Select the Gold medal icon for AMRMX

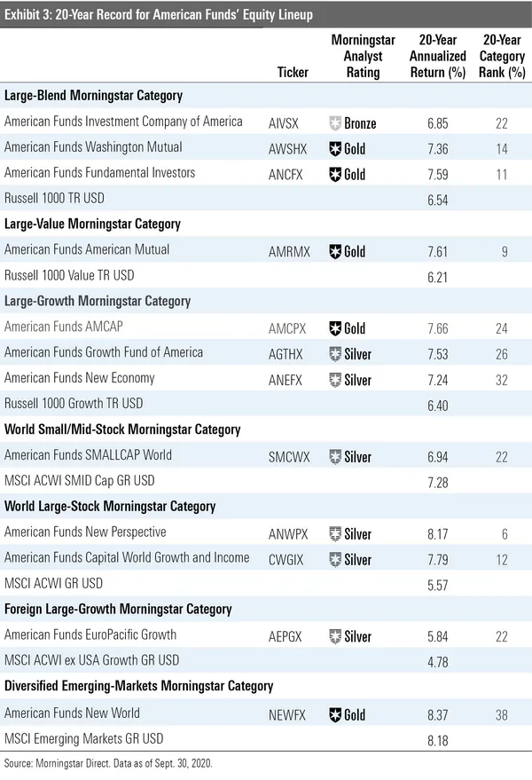[335, 252]
